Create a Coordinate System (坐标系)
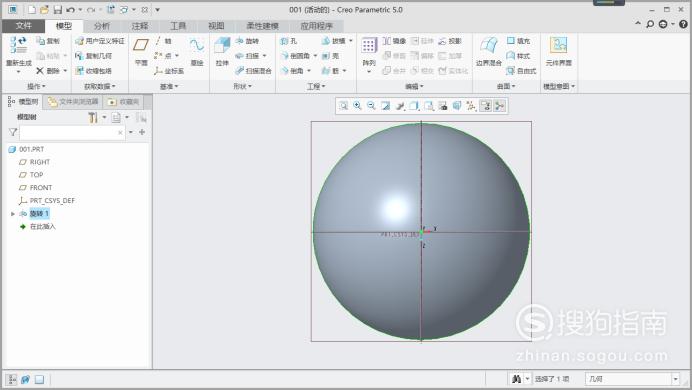This screenshot has height=390, width=692. (169, 71)
